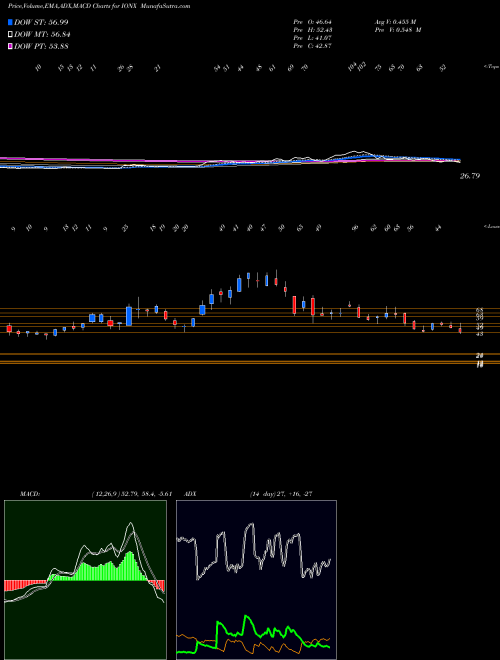The height and width of the screenshot is (660, 500).
Task: Click the chart title mentioning MunafaSutra.com
Action: point(99,6)
